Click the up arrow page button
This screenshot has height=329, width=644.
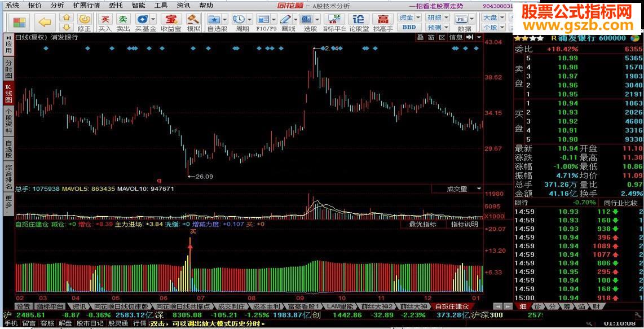(67, 17)
